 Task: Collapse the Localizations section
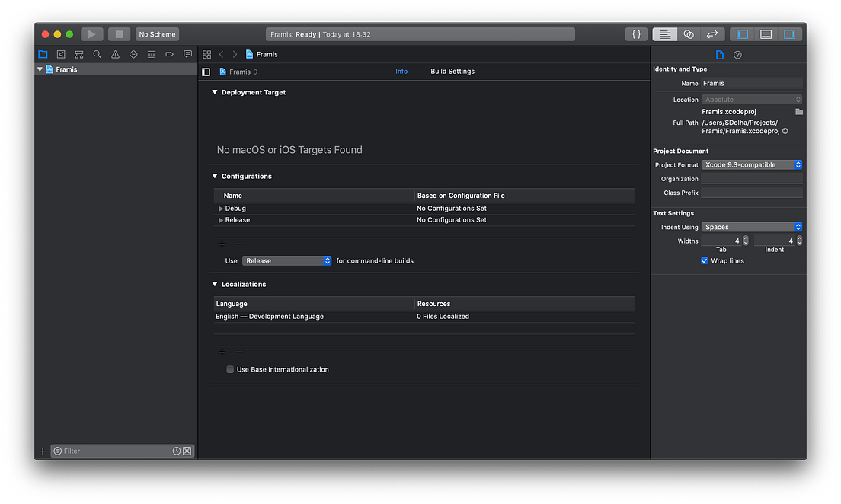tap(214, 284)
